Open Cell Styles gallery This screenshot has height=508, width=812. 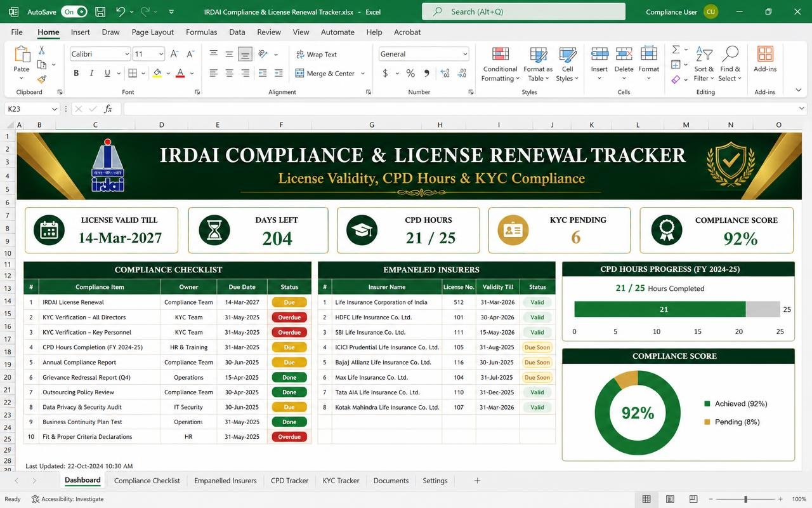567,63
